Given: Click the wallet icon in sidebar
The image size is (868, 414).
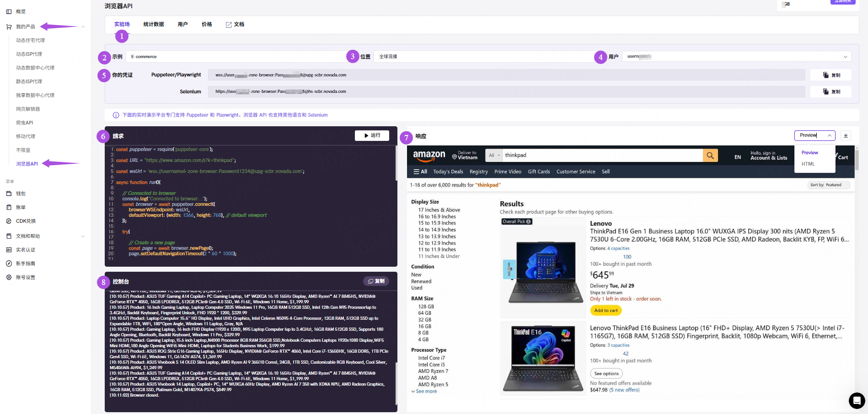Looking at the screenshot, I should click(9, 194).
